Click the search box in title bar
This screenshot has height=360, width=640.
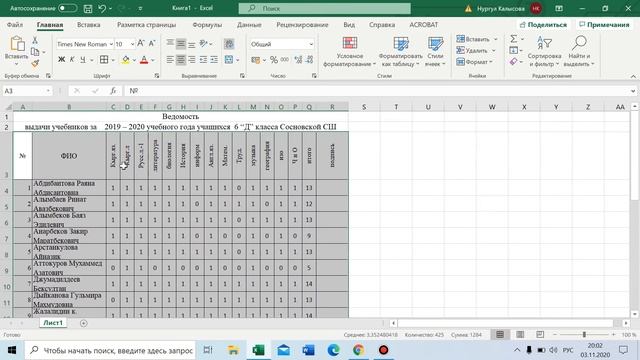[x=324, y=8]
